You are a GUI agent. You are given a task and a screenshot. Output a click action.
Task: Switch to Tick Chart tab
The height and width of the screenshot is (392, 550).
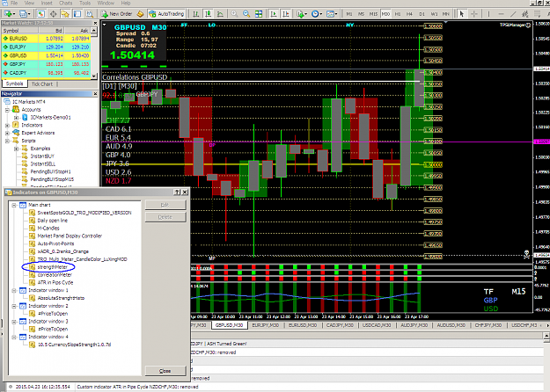click(x=41, y=84)
